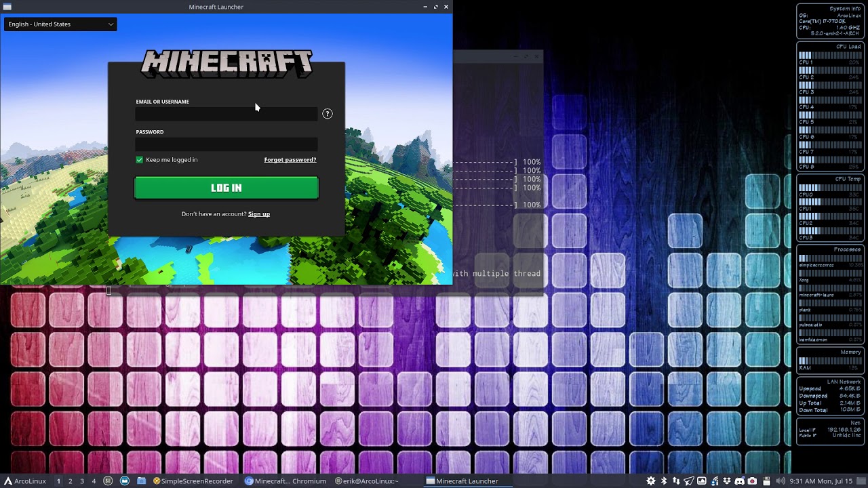Follow the Sign up link
The image size is (868, 488).
259,214
